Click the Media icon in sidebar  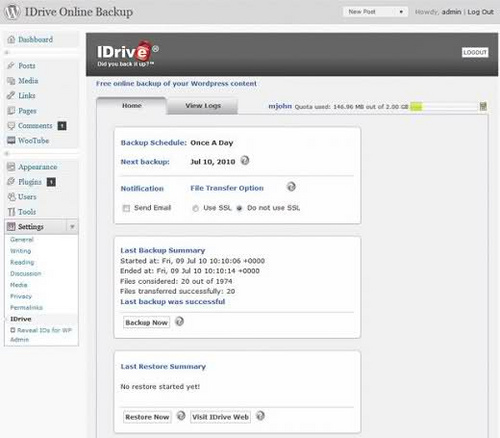pyautogui.click(x=11, y=81)
